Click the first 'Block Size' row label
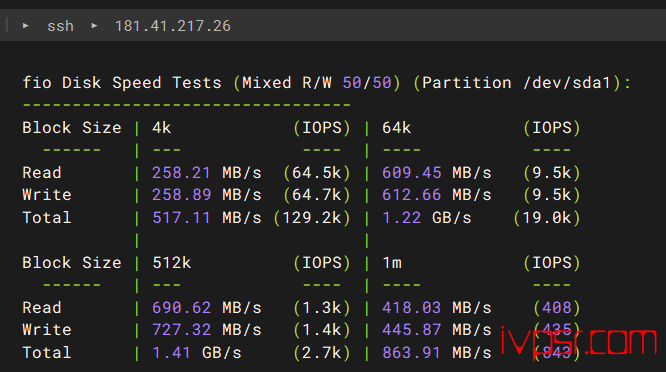 pos(72,128)
